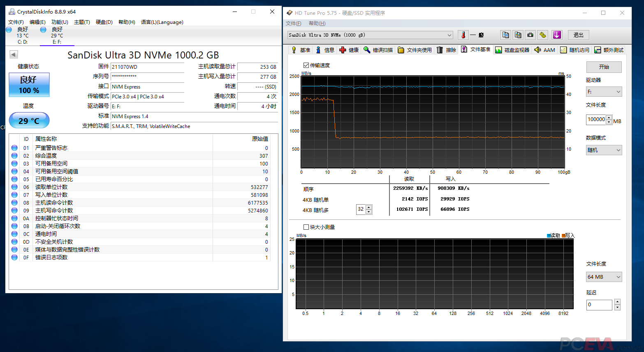The image size is (644, 352).
Task: Switch to the 磁盘监视器 tab
Action: point(512,50)
